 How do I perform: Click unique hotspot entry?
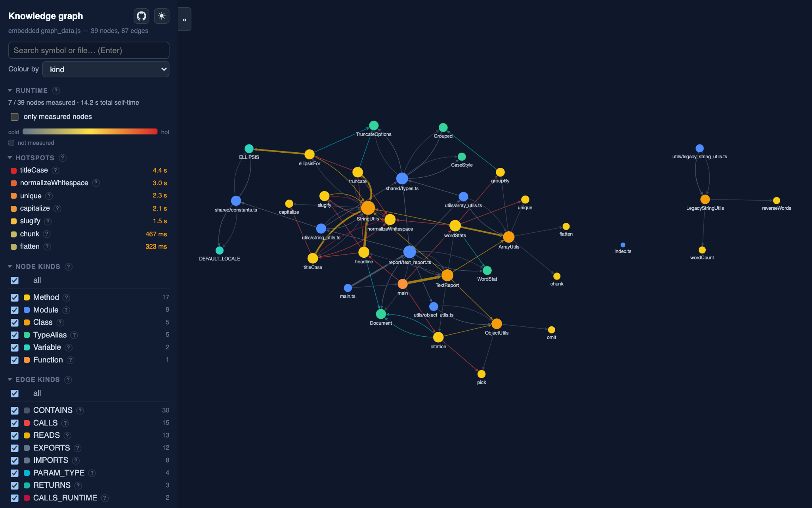pos(31,196)
